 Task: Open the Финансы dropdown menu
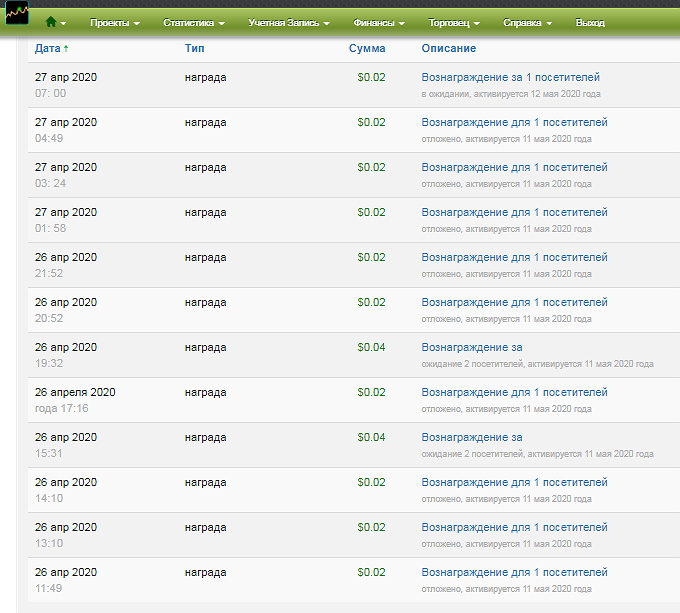click(379, 23)
